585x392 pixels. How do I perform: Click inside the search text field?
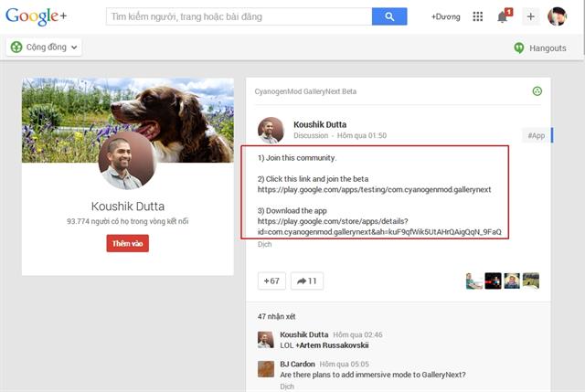tap(238, 16)
